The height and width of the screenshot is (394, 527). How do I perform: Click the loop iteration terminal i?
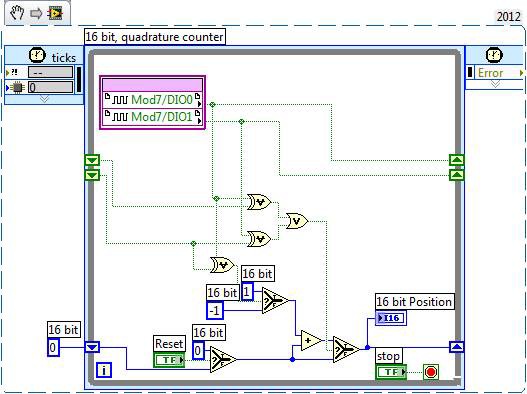104,370
